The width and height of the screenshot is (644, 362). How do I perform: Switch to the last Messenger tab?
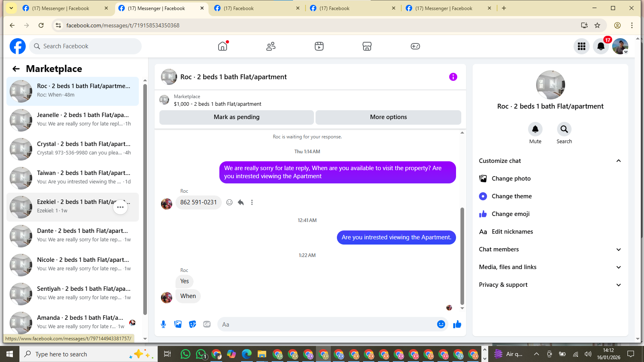point(448,8)
